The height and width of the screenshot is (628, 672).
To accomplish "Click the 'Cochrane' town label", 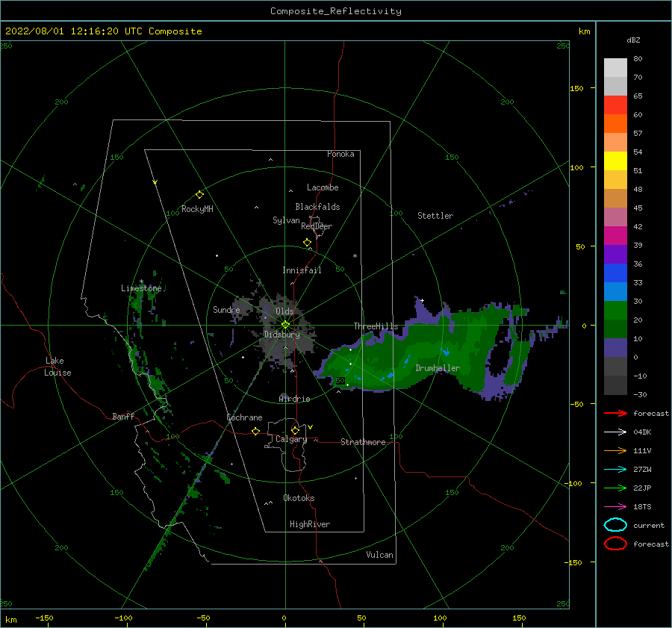I will (x=244, y=417).
